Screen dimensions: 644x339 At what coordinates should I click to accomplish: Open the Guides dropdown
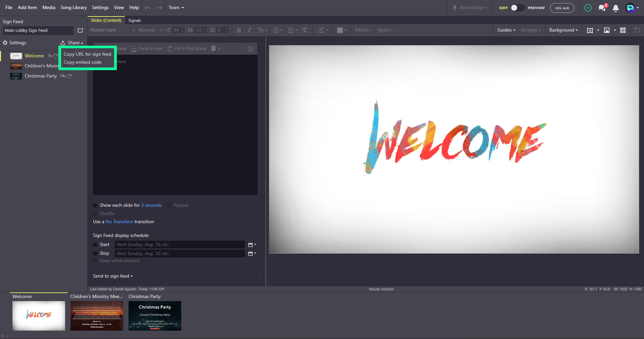point(506,30)
